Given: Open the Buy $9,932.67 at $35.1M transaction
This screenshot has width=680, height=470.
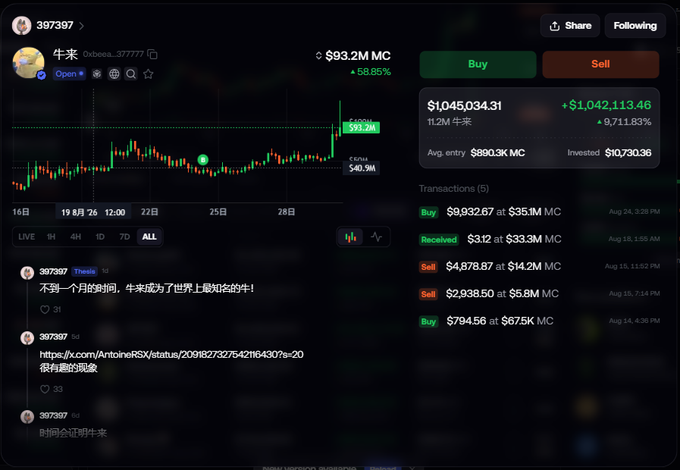Looking at the screenshot, I should 539,212.
